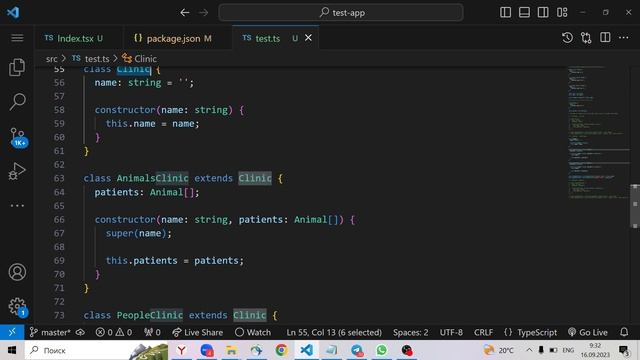The width and height of the screenshot is (640, 360).
Task: Change indentation Spaces: 2
Action: (x=411, y=332)
